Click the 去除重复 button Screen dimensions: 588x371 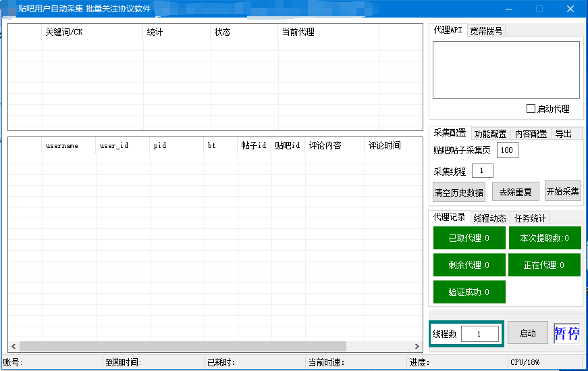pyautogui.click(x=516, y=192)
